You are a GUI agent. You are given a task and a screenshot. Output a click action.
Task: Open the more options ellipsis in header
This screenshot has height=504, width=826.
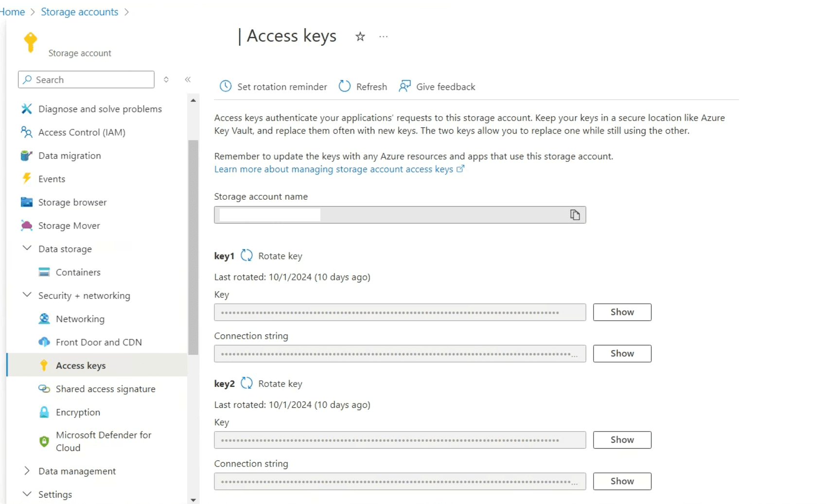[x=384, y=36]
